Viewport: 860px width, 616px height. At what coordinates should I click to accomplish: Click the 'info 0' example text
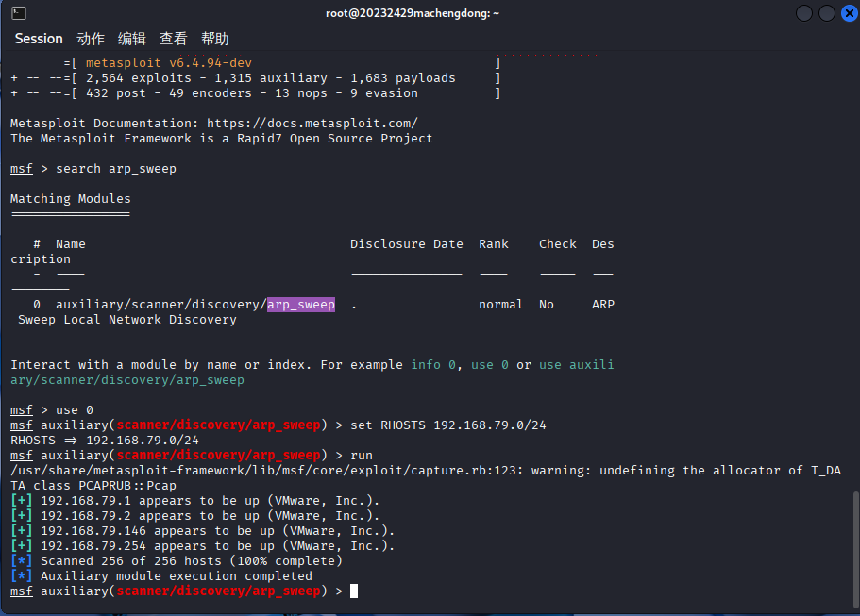[x=433, y=365]
